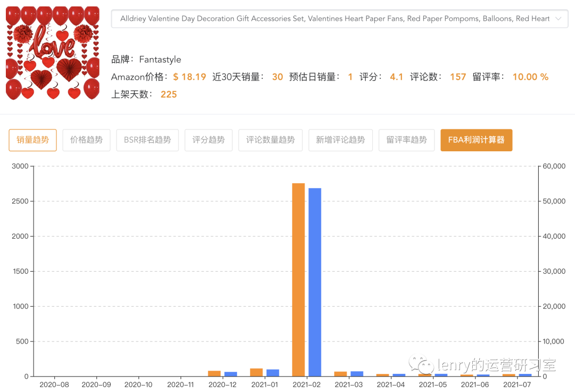Click the 2020-09 axis label

pos(96,385)
